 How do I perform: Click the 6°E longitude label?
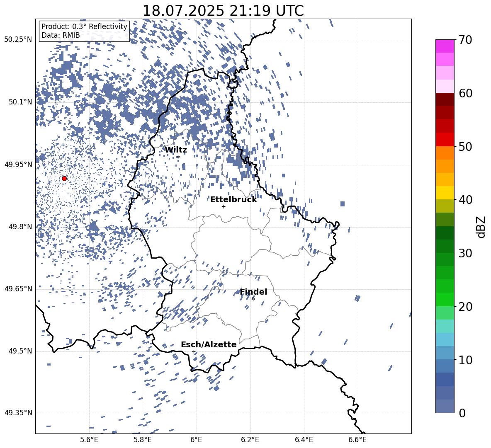pos(196,440)
